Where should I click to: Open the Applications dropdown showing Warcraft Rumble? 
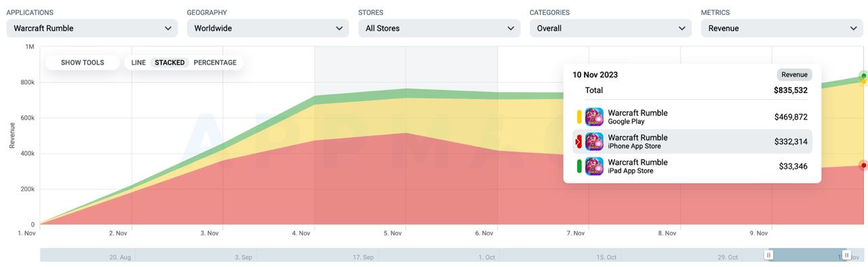[92, 28]
